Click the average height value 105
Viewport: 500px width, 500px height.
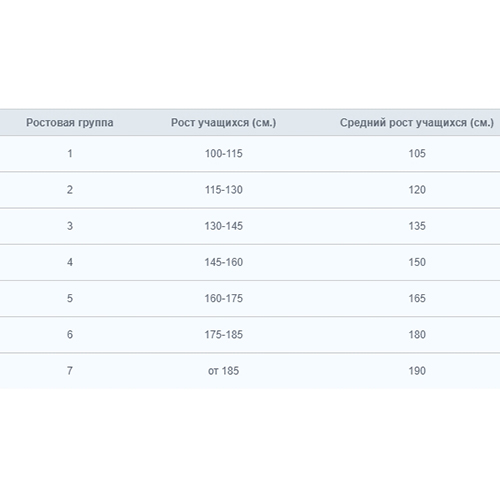click(x=417, y=153)
